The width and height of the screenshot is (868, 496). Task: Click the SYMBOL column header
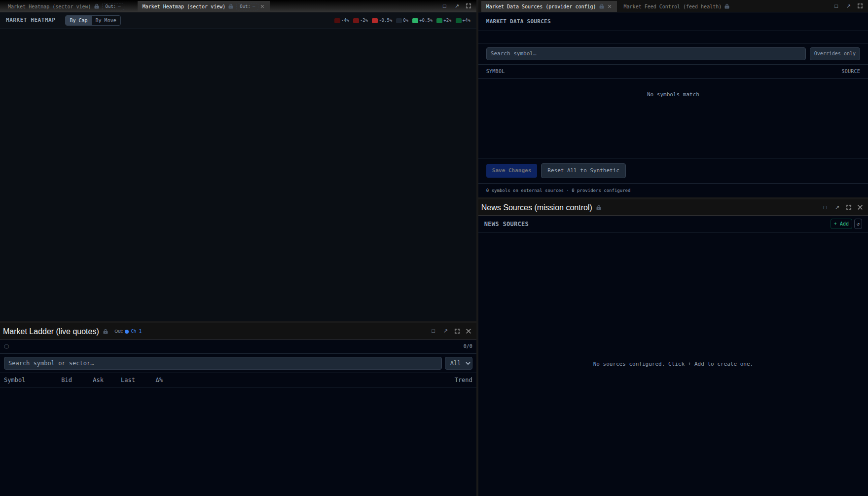pos(495,72)
